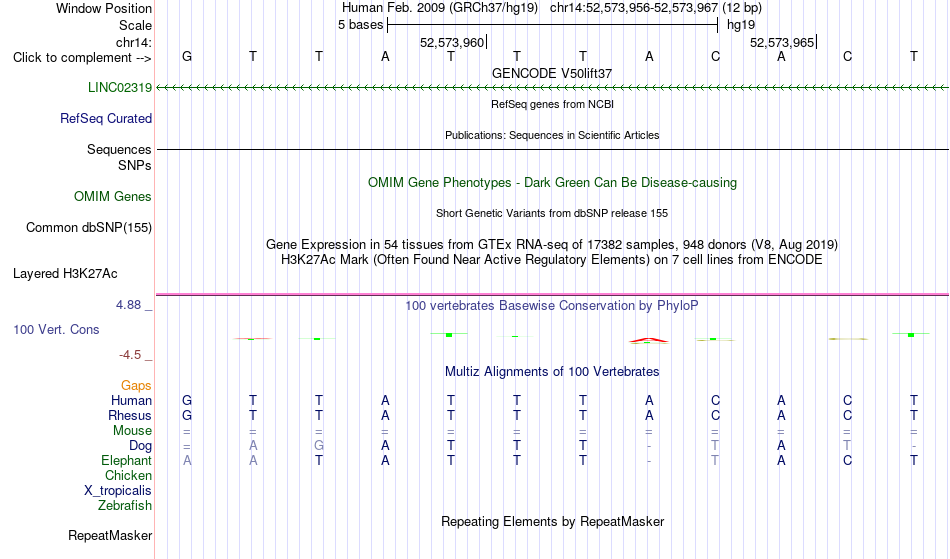The image size is (950, 559).
Task: Open the Layered H3K27Ac track label
Action: [x=65, y=273]
